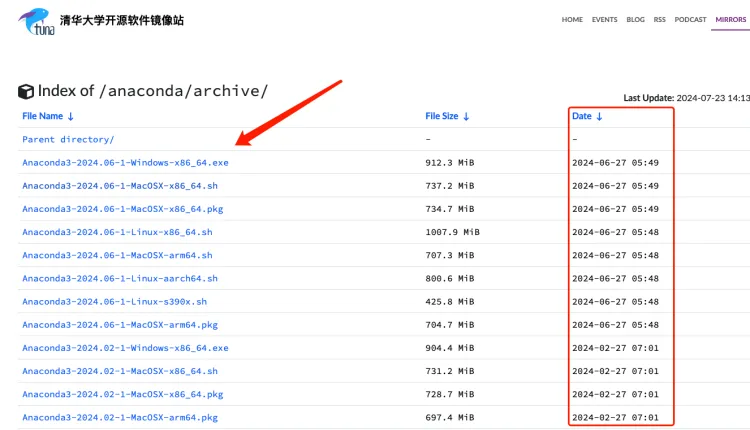The height and width of the screenshot is (430, 750).
Task: Download Anaconda3-2024.06-1-Linux-s390x.sh
Action: pyautogui.click(x=114, y=302)
